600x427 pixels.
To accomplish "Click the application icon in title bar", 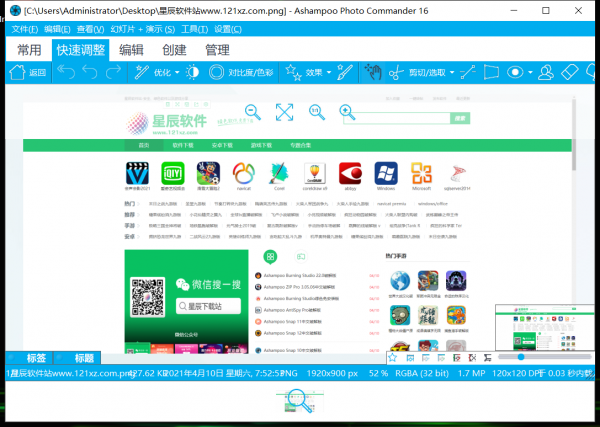I will 15,10.
